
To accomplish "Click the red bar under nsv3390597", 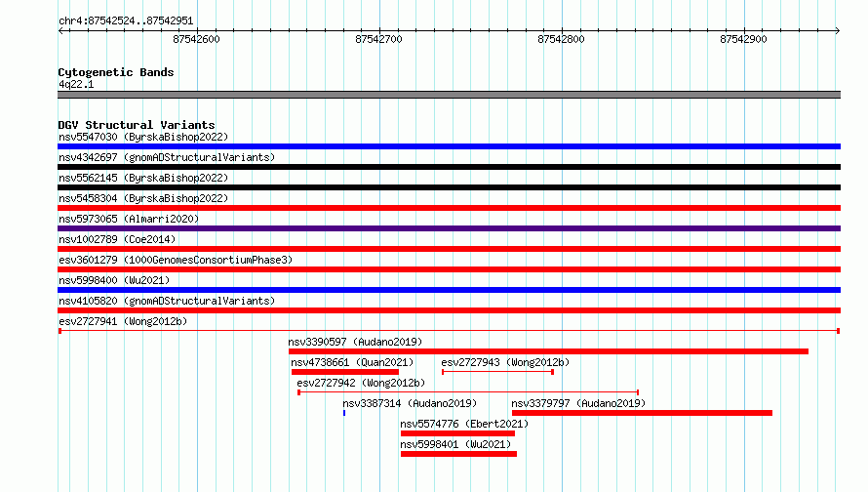I will (548, 351).
